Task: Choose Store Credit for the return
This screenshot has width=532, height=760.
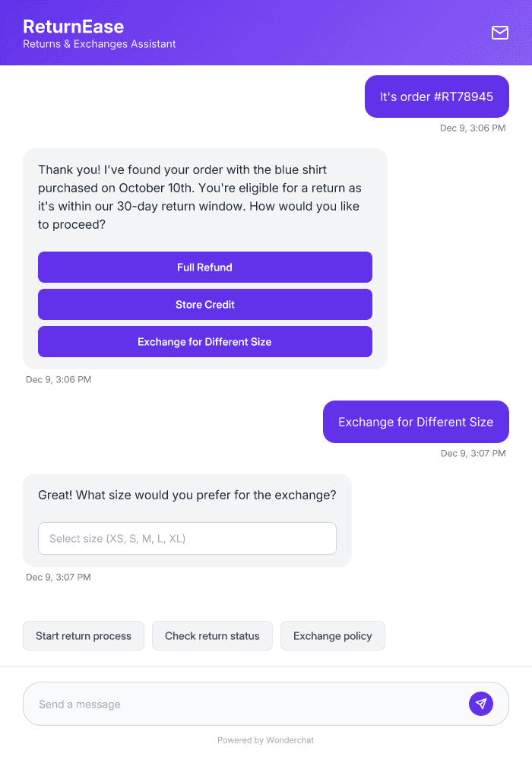Action: tap(205, 304)
